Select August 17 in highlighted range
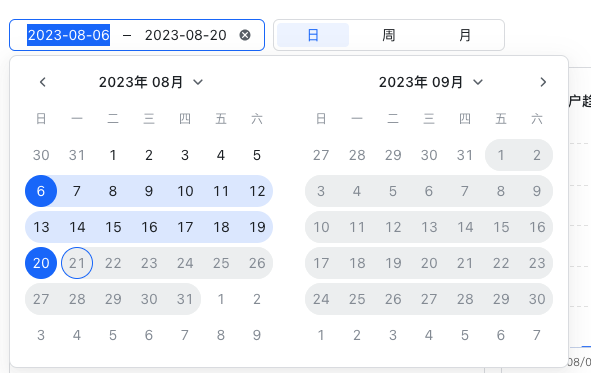The width and height of the screenshot is (591, 373). [x=185, y=227]
